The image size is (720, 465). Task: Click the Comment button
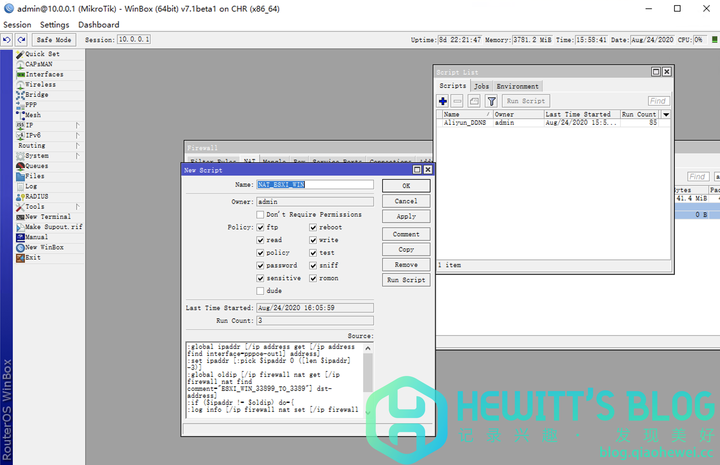point(406,234)
